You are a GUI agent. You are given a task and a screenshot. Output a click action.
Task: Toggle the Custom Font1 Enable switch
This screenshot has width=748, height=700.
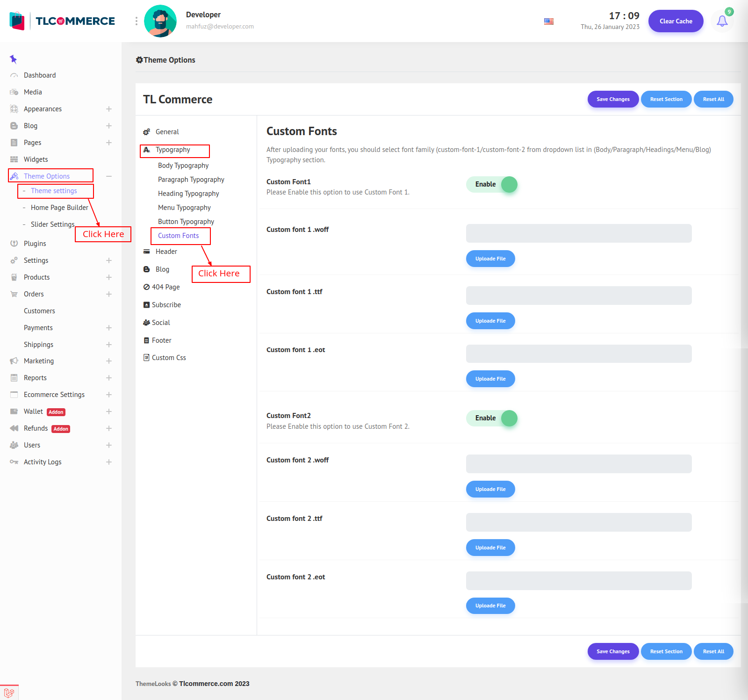pyautogui.click(x=492, y=184)
